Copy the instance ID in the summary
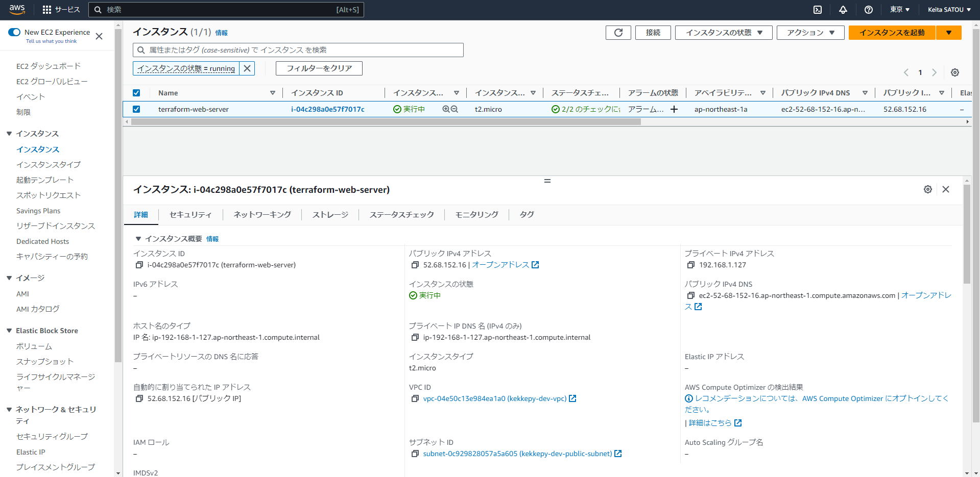980x477 pixels. [x=139, y=265]
